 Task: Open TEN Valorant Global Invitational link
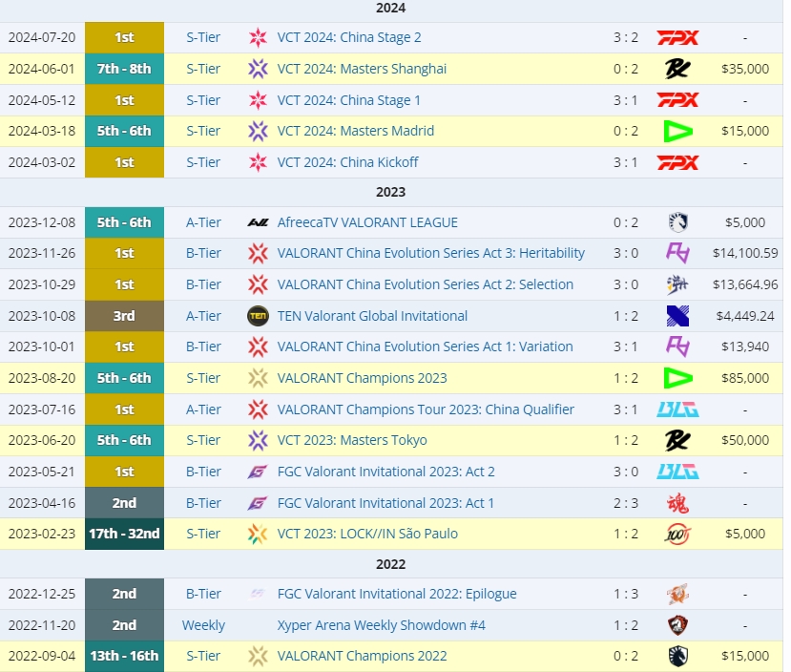[x=372, y=316]
